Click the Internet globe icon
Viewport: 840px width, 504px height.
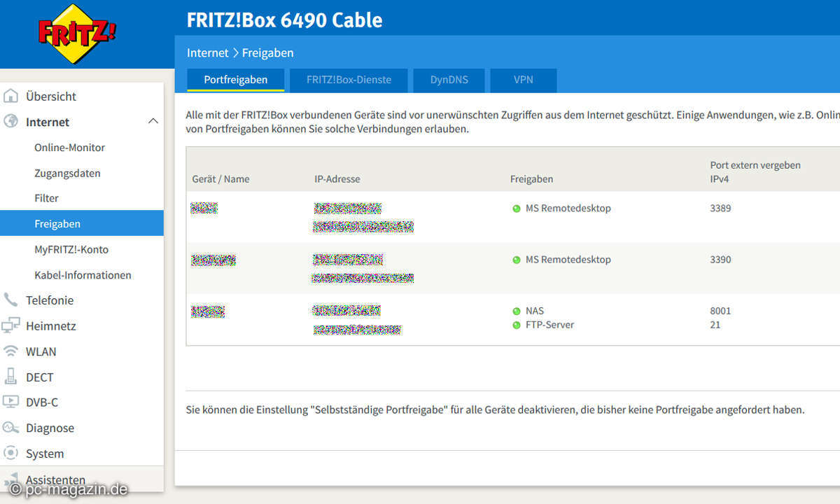coord(10,121)
